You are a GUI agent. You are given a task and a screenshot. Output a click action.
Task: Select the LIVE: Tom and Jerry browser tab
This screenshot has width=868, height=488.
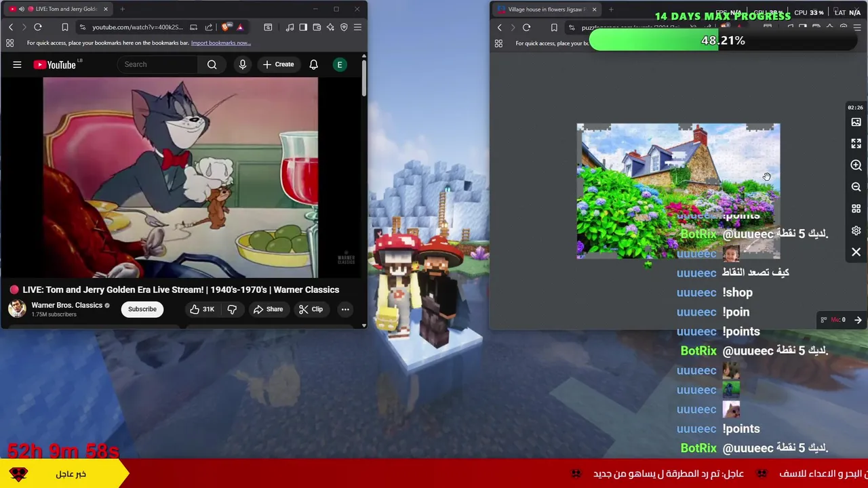tap(58, 9)
